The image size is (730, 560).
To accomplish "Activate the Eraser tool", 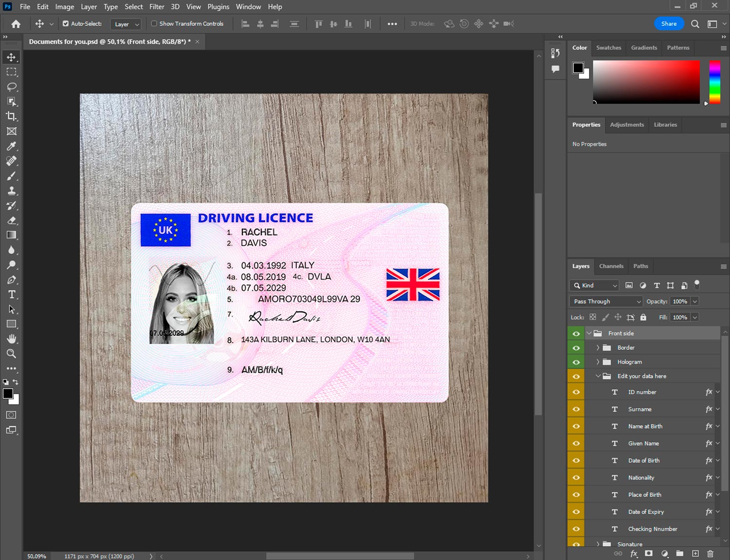I will (x=12, y=220).
